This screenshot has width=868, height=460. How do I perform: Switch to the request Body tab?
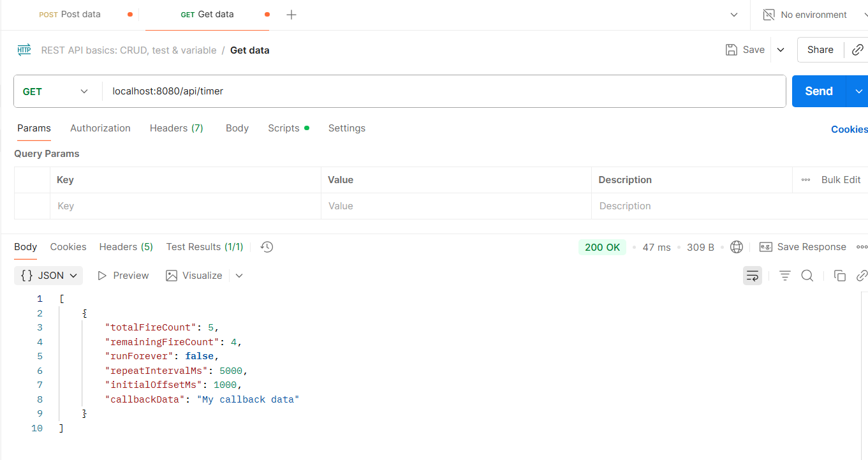click(237, 128)
